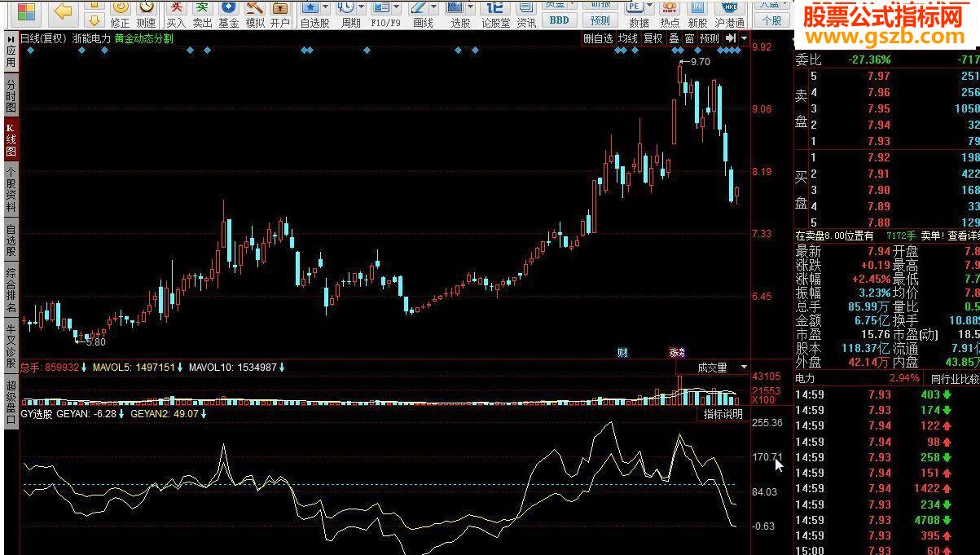The width and height of the screenshot is (980, 555).
Task: Switch to the 个股资料 side tab
Action: point(11,189)
